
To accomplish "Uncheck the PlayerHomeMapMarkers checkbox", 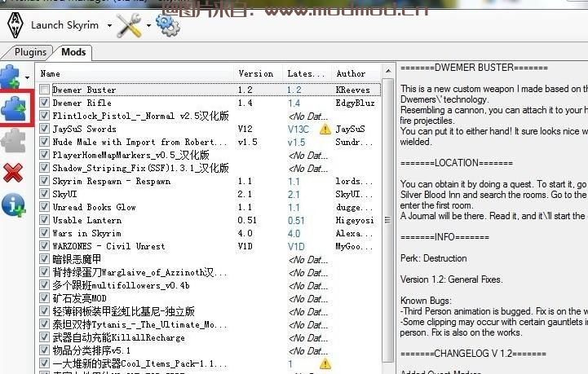I will click(44, 154).
